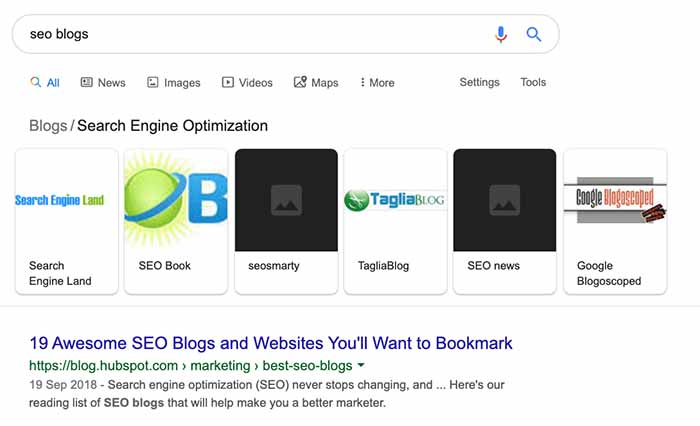Viewport: 700px width, 426px height.
Task: Select the Google Blogoscoped card
Action: tap(615, 221)
